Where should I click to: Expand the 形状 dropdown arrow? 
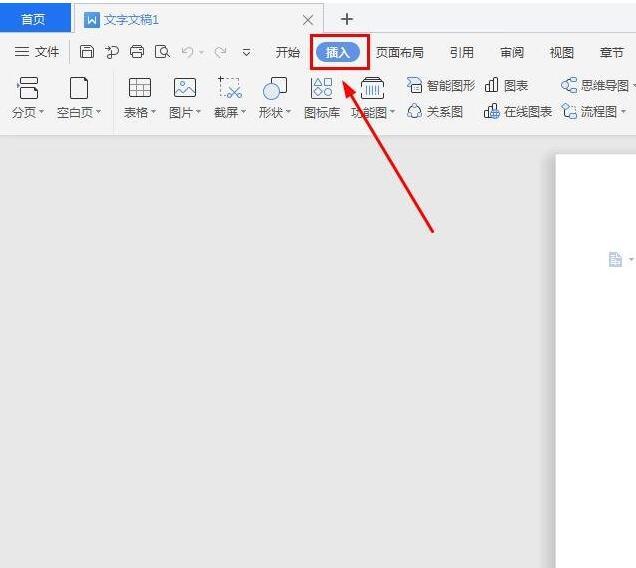pyautogui.click(x=288, y=112)
